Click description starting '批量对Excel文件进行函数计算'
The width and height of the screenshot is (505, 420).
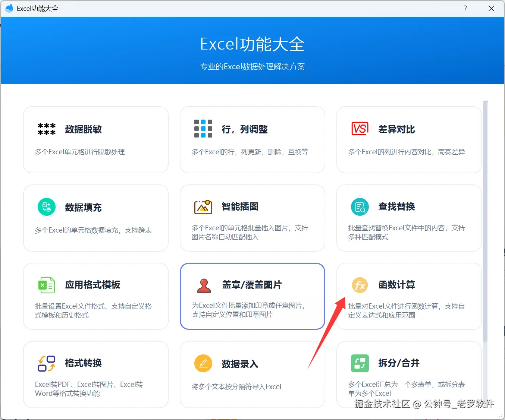pyautogui.click(x=407, y=311)
